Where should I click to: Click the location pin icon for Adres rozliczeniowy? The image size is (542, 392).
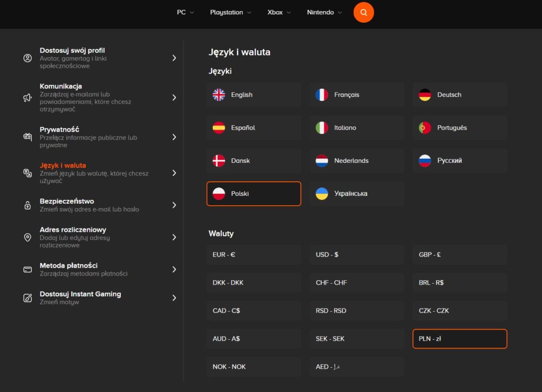coord(28,238)
